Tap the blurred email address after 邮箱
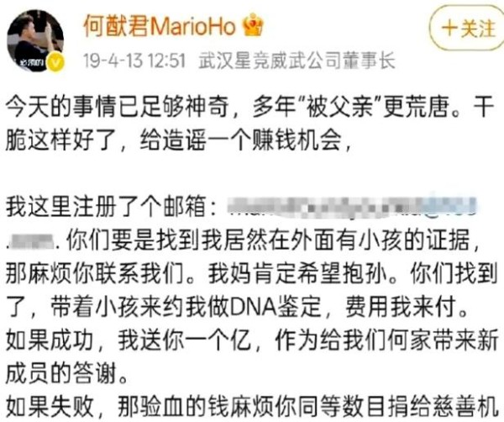The width and height of the screenshot is (504, 422). [351, 206]
